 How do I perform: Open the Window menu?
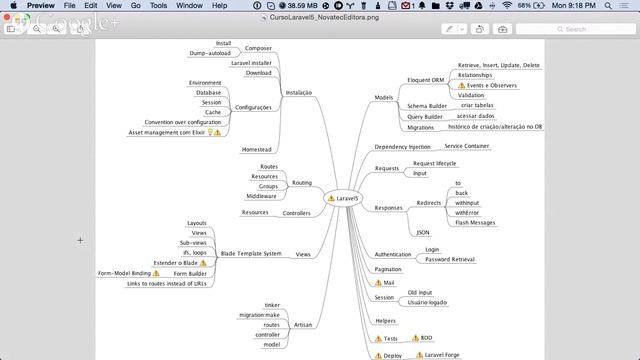click(189, 6)
